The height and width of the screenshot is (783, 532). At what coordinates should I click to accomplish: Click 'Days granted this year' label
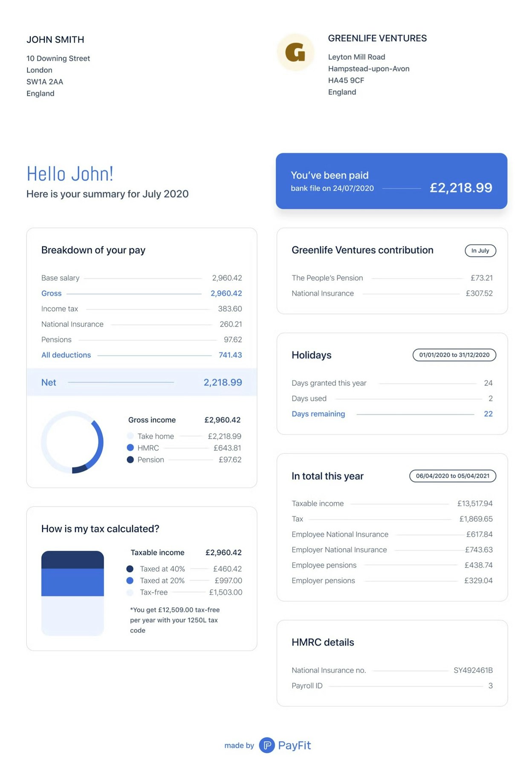coord(329,383)
